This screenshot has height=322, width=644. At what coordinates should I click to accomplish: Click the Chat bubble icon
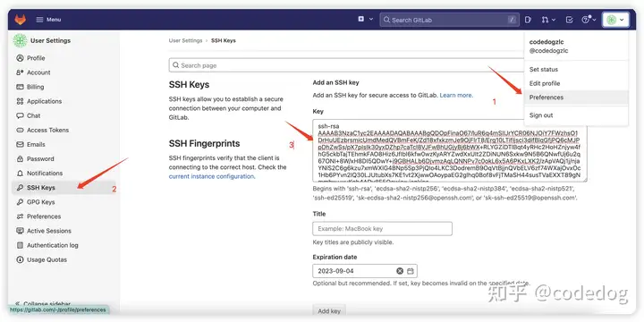20,115
